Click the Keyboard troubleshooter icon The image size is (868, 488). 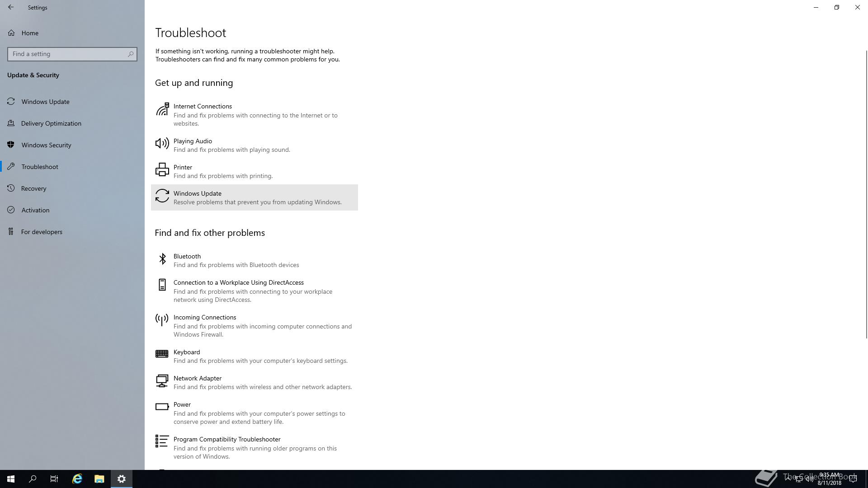(x=162, y=354)
